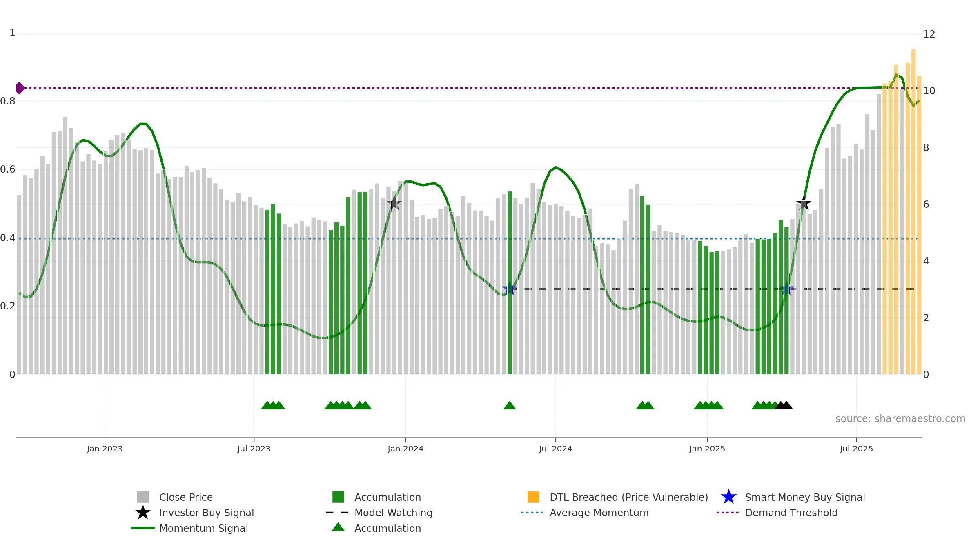Click the black star above the 2025 price bars

pyautogui.click(x=804, y=203)
